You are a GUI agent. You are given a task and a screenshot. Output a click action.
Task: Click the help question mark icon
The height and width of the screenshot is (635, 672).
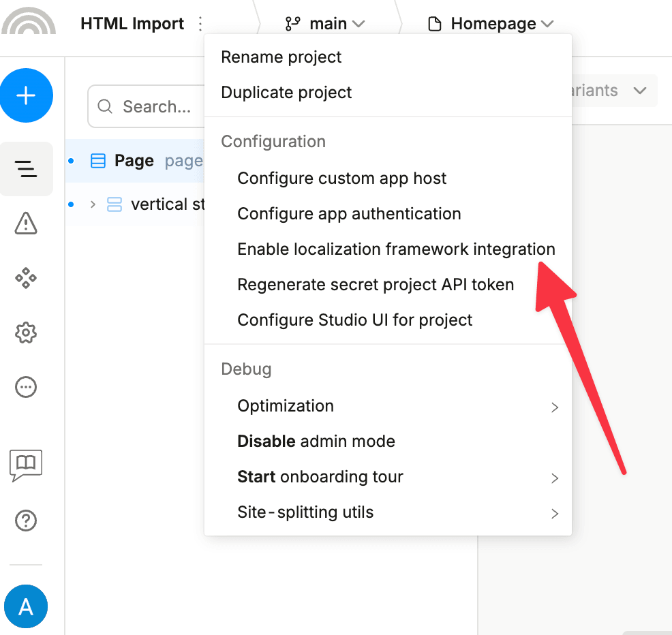pos(26,521)
